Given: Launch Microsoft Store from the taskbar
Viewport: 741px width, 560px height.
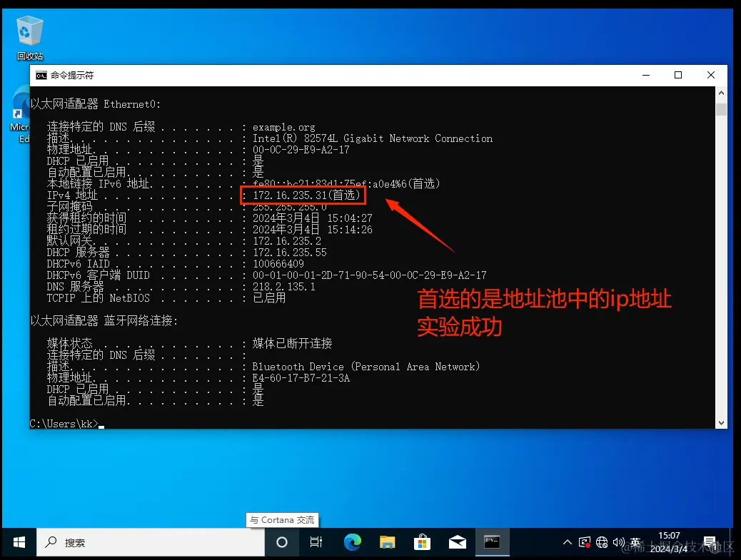Looking at the screenshot, I should (423, 542).
